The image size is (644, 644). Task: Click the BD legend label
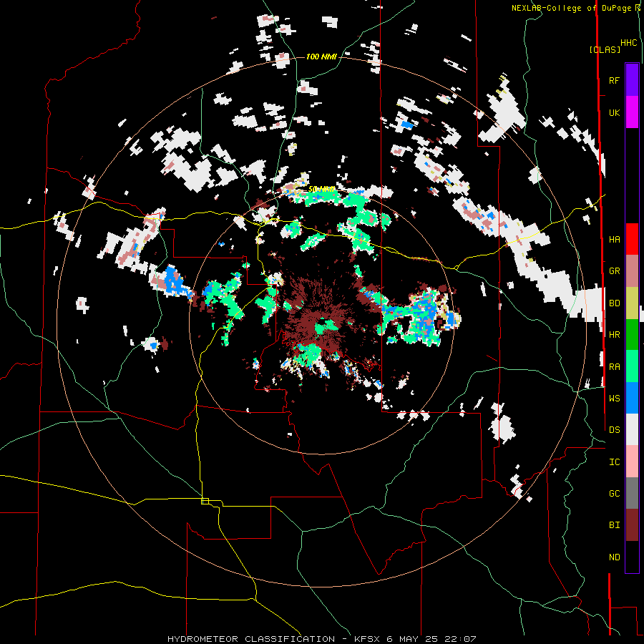(615, 303)
